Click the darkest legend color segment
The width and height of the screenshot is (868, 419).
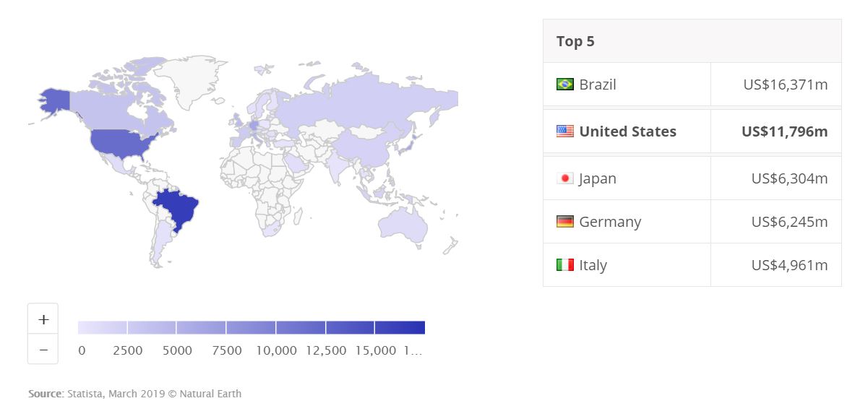click(400, 327)
